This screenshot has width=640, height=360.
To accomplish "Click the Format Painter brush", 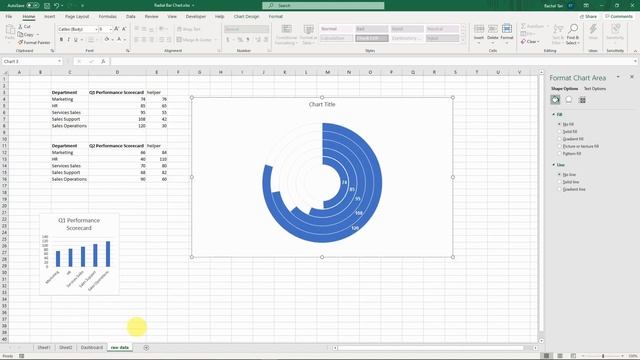I will [x=20, y=42].
